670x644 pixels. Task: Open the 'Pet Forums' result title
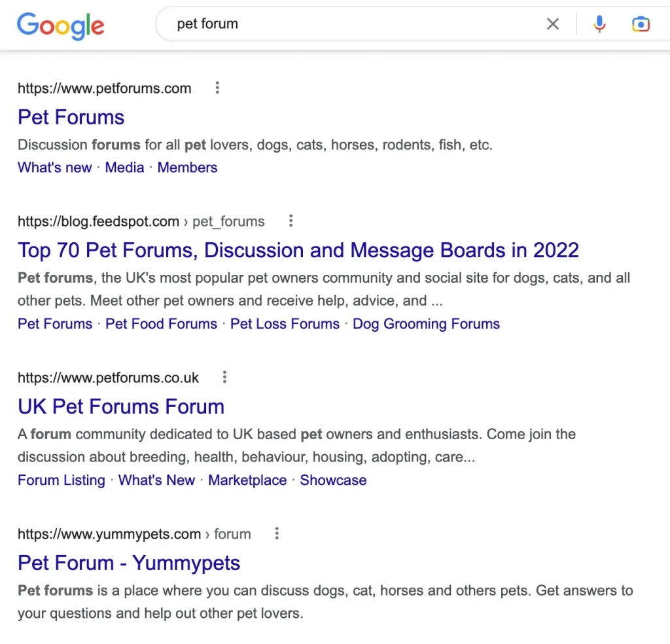(x=71, y=117)
